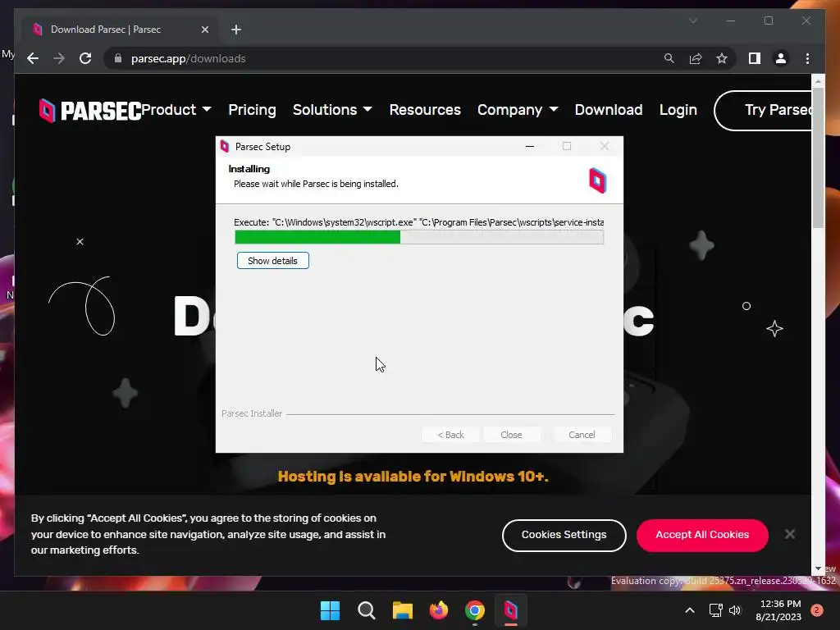840x630 pixels.
Task: Click the Back button in Parsec Setup
Action: pos(450,435)
